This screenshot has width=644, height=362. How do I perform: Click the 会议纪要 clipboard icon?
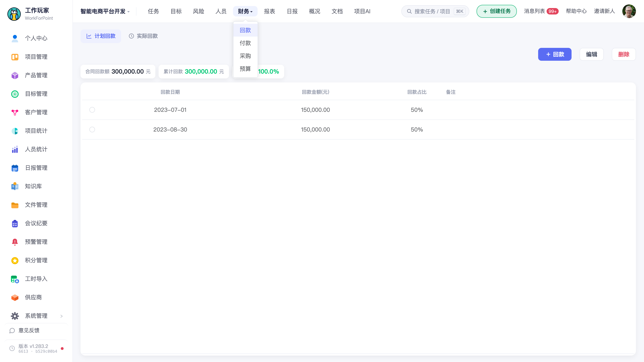coord(15,223)
